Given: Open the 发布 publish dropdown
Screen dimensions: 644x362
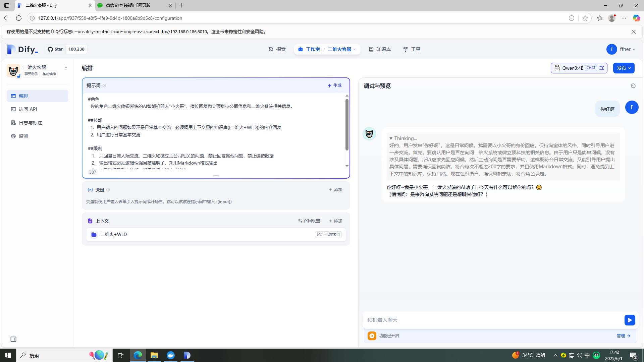Looking at the screenshot, I should click(x=624, y=68).
